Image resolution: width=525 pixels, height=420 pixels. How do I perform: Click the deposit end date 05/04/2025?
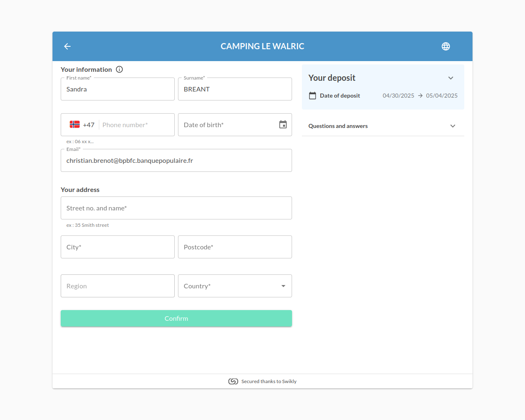[x=442, y=96]
